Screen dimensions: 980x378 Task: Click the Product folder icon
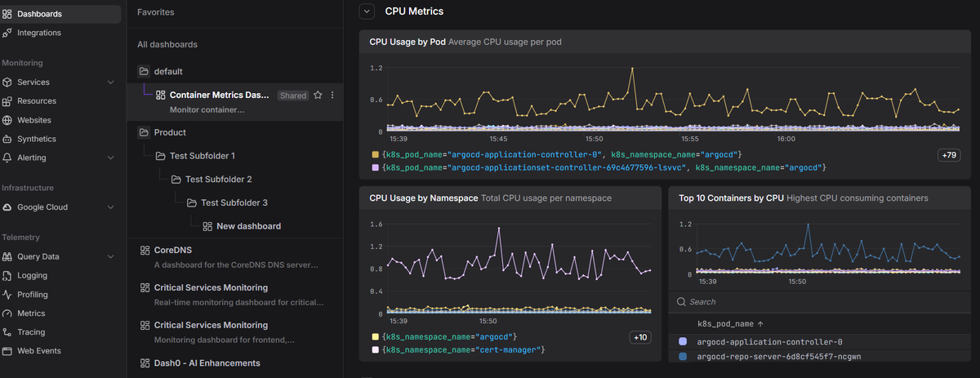[x=145, y=132]
